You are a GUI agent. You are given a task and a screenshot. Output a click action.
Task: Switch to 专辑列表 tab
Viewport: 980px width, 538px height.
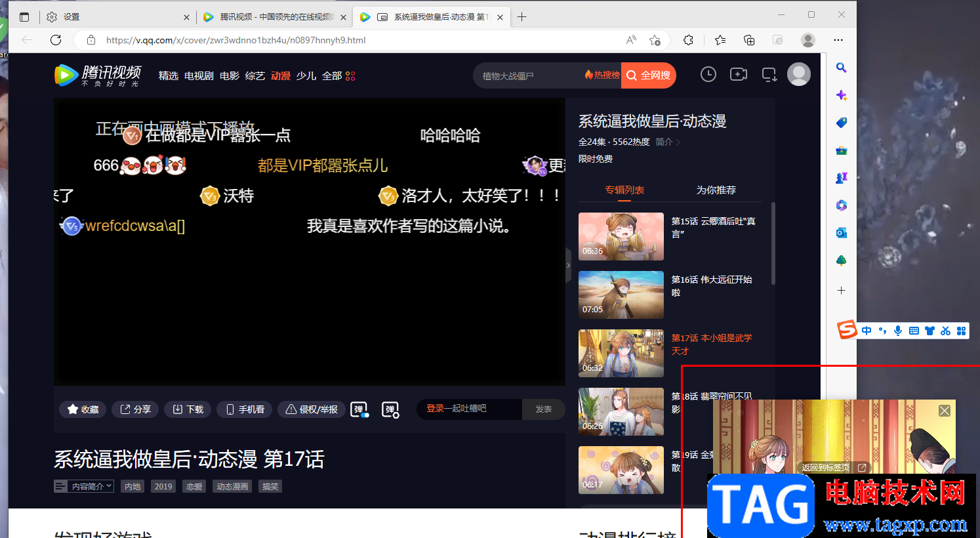pyautogui.click(x=624, y=190)
